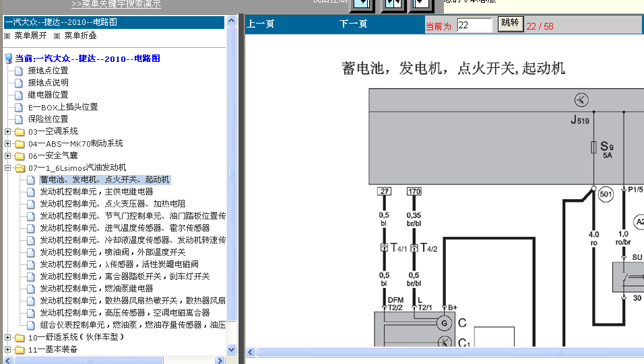Click tree panel scrollbar down arrow
644x364 pixels.
pyautogui.click(x=231, y=350)
